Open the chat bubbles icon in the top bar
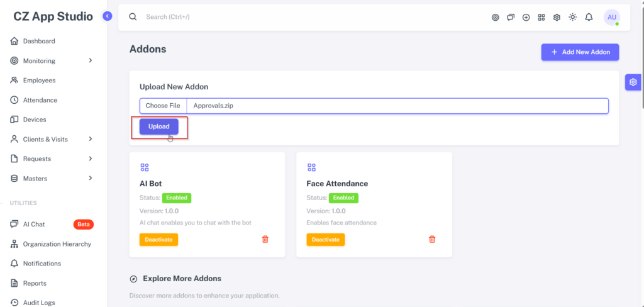Viewport: 644px width, 307px height. pyautogui.click(x=511, y=17)
